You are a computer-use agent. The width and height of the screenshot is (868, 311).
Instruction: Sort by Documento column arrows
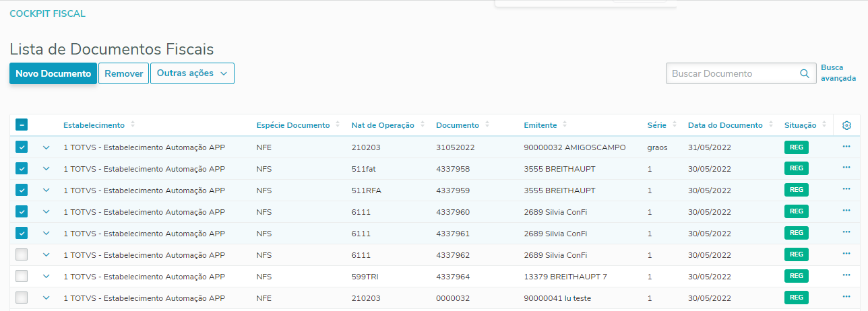(x=487, y=125)
